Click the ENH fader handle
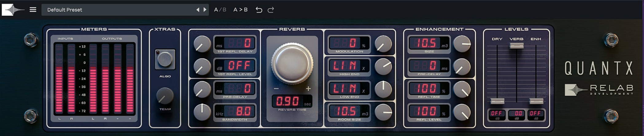This screenshot has height=136, width=644. click(536, 101)
